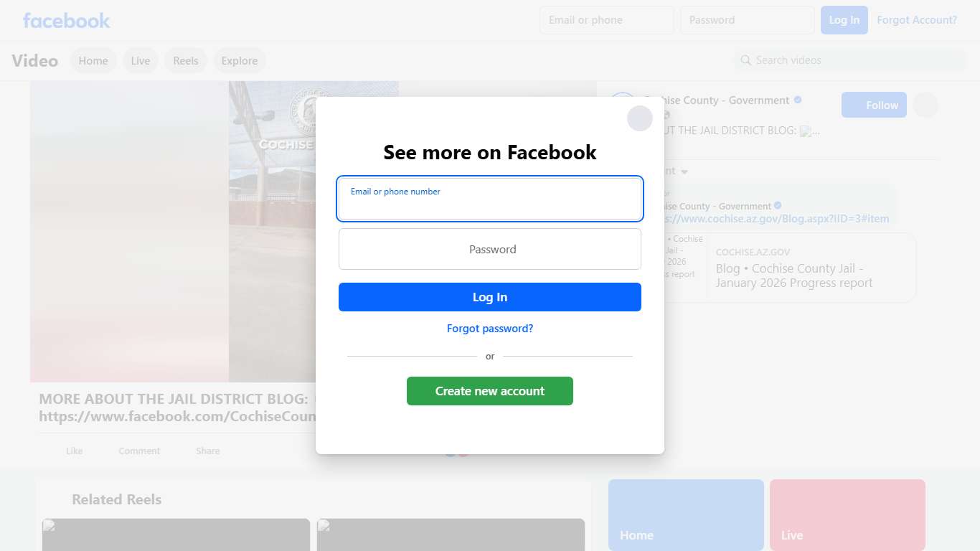The image size is (980, 551).
Task: Click the pink Live category tile
Action: coord(847,515)
